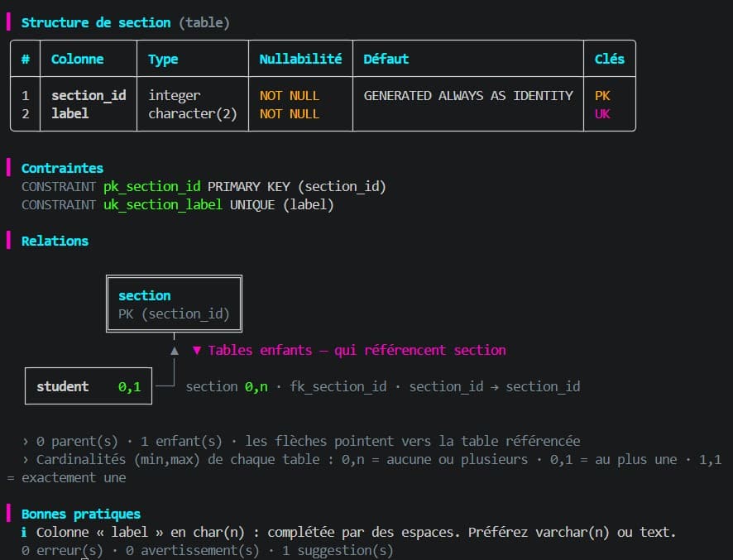This screenshot has height=560, width=733.
Task: Click the info 'i' icon before the label suggestion
Action: point(24,532)
